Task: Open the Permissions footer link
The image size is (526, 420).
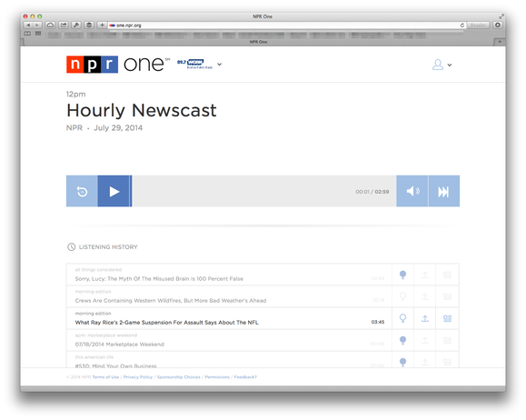Action: (217, 377)
